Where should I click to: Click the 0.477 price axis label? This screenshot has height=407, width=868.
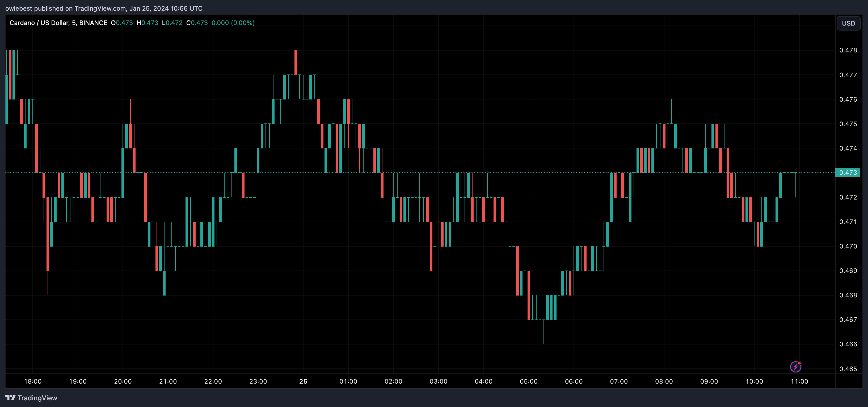[x=848, y=75]
